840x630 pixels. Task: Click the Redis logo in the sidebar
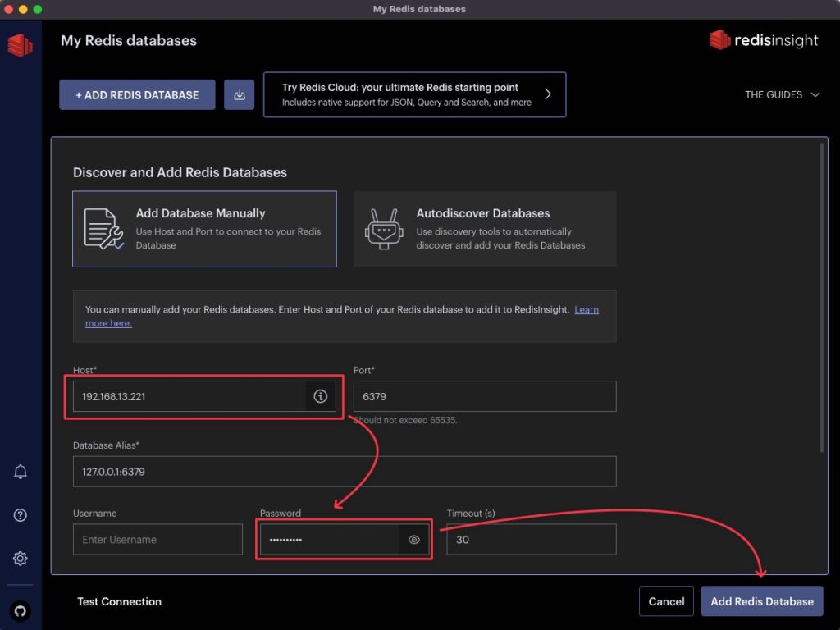click(x=21, y=45)
